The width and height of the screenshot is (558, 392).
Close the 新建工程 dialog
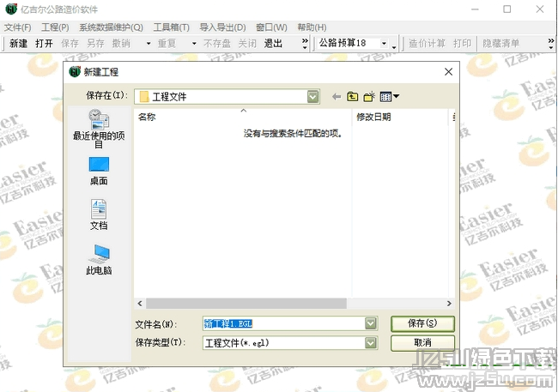tap(448, 72)
